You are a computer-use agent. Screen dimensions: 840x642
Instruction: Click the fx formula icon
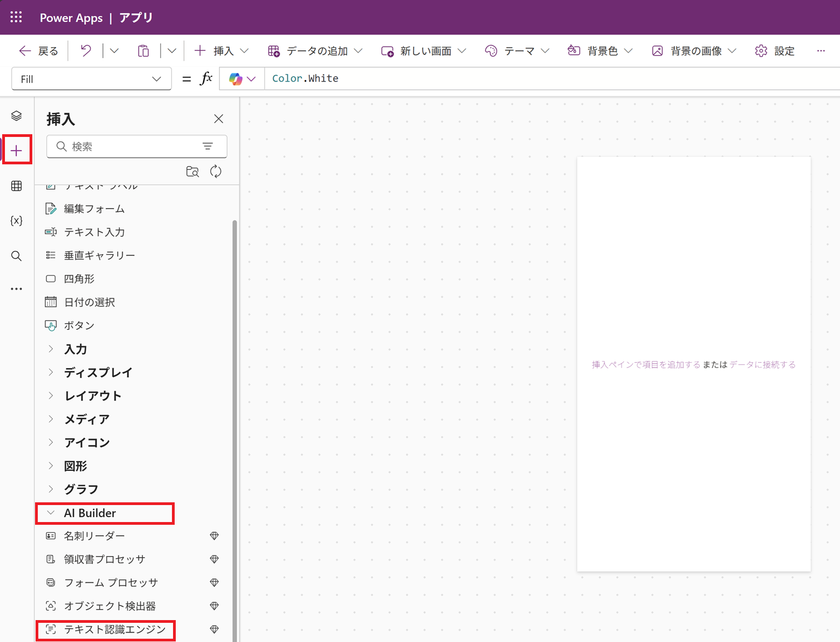(206, 79)
